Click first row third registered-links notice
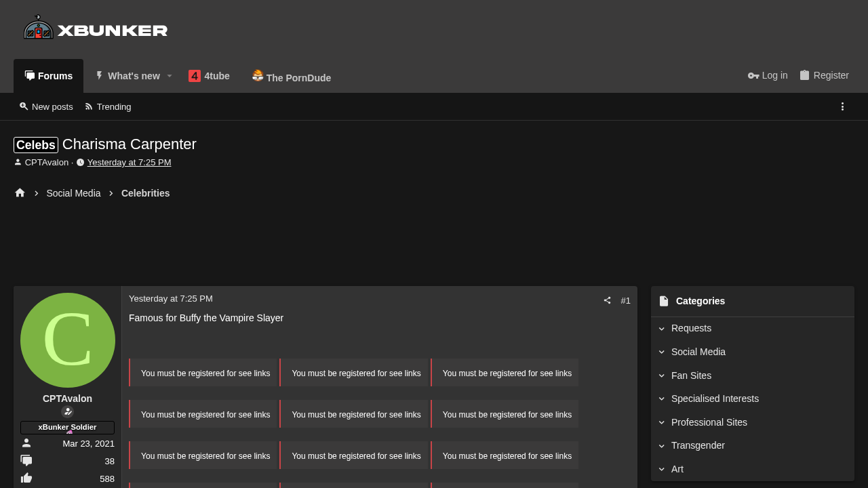 click(505, 373)
